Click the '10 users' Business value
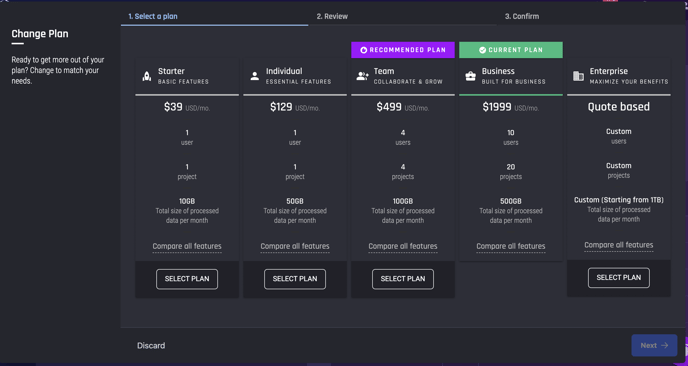Viewport: 688px width, 366px height. (x=511, y=137)
